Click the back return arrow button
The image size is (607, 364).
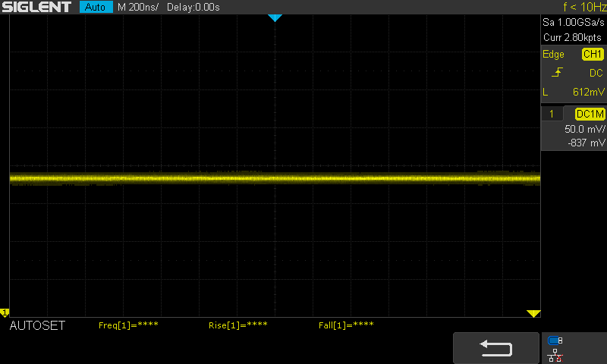[496, 347]
